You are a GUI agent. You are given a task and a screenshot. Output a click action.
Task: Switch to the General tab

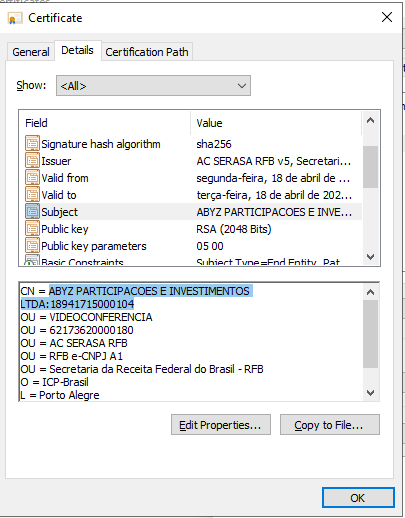[x=31, y=52]
